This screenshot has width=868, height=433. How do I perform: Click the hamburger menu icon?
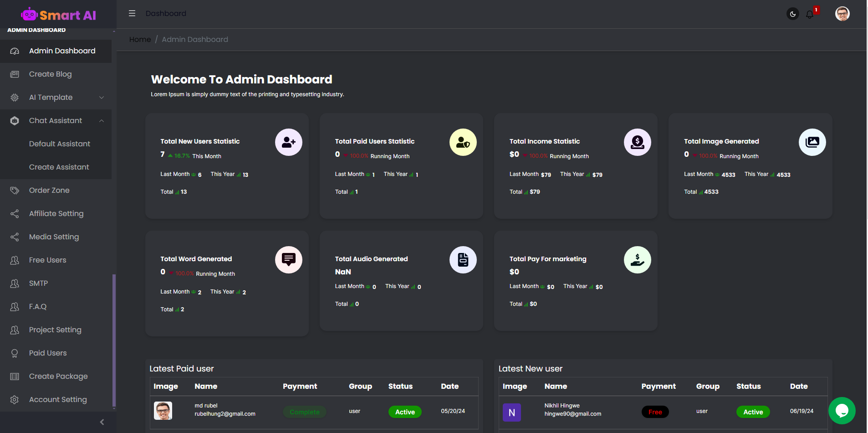tap(132, 13)
